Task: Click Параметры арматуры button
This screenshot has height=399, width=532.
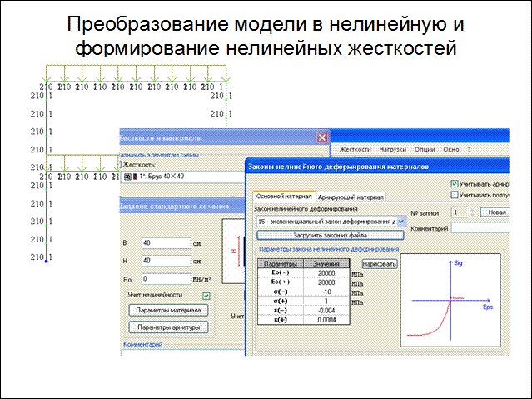Action: pyautogui.click(x=168, y=327)
